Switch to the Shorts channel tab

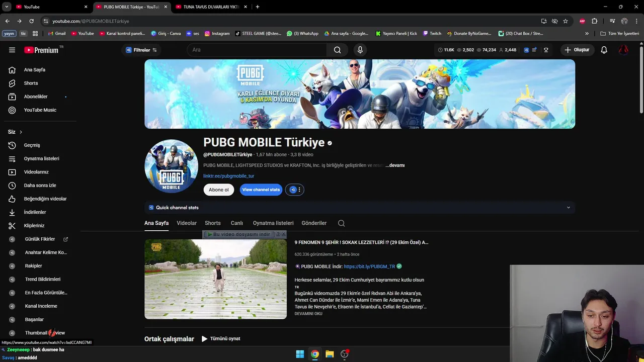[x=213, y=223]
